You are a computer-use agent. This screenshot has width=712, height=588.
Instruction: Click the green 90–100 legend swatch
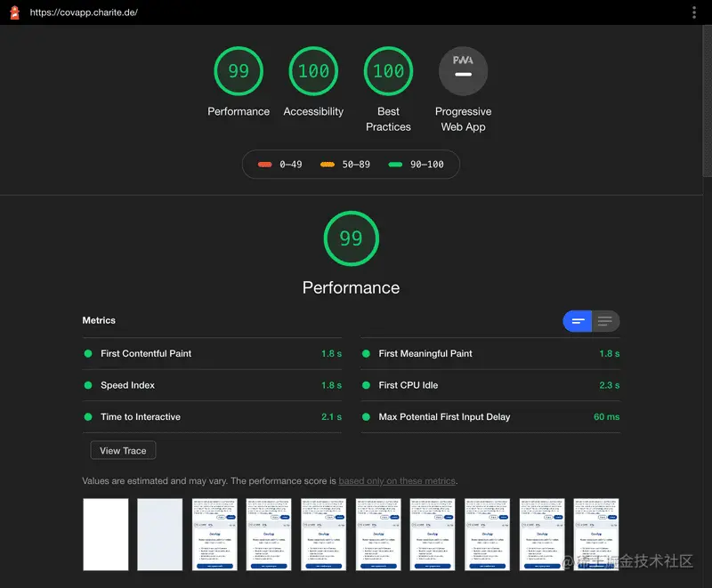click(x=395, y=165)
